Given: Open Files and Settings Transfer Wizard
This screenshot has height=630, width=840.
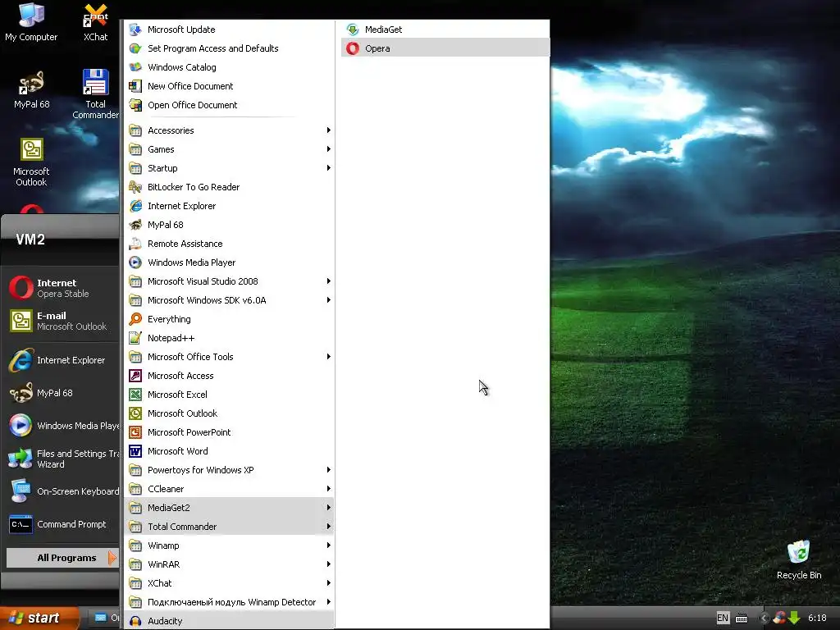Looking at the screenshot, I should click(x=62, y=459).
